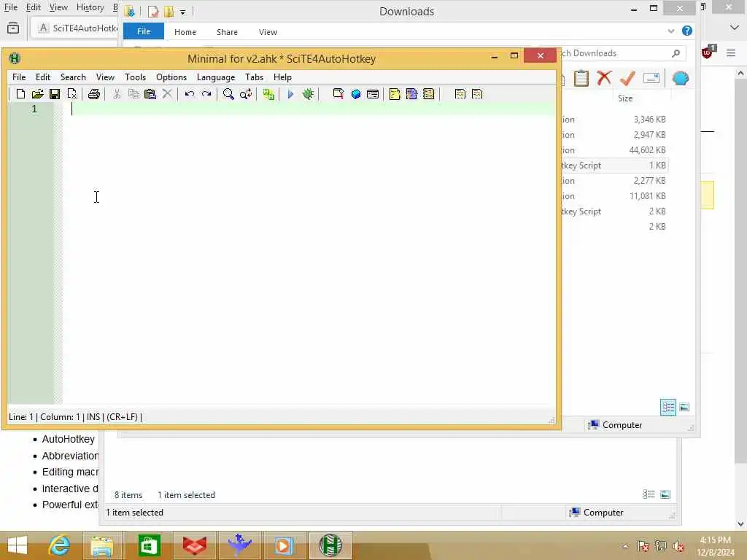Redo with the redo arrow icon

point(206,94)
